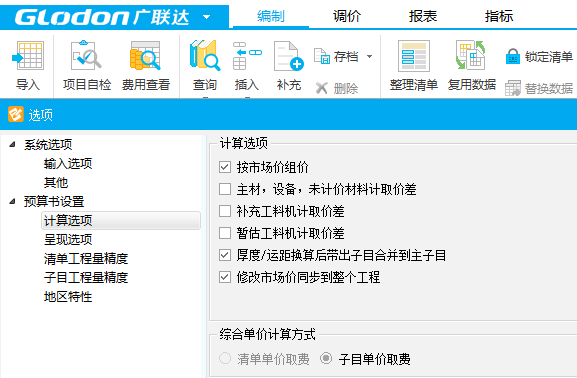Viewport: 577px width, 378px height.
Task: Select 子目单价取费 radio button
Action: tap(326, 358)
